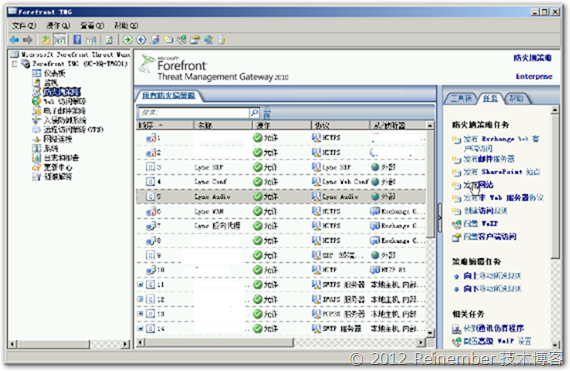The height and width of the screenshot is (371, 570).
Task: Select 入侵防御系统 in the tree
Action: 65,120
